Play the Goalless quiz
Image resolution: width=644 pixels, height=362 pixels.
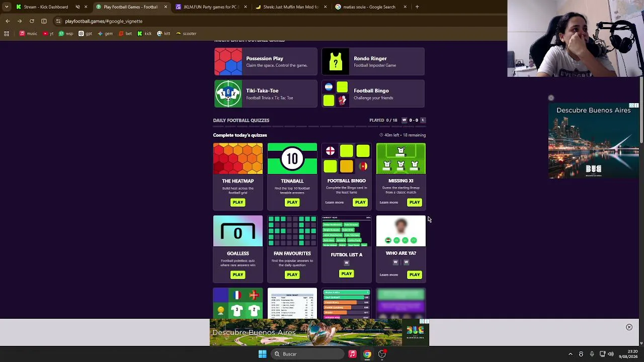237,275
